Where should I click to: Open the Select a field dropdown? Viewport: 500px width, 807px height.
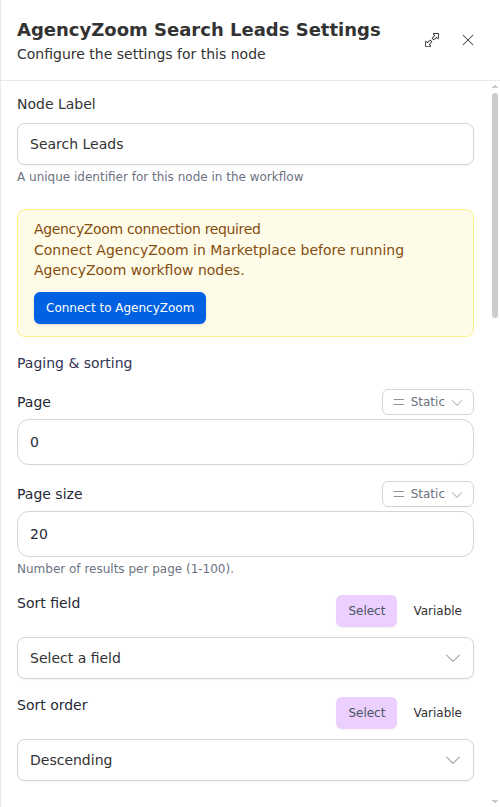coord(245,658)
